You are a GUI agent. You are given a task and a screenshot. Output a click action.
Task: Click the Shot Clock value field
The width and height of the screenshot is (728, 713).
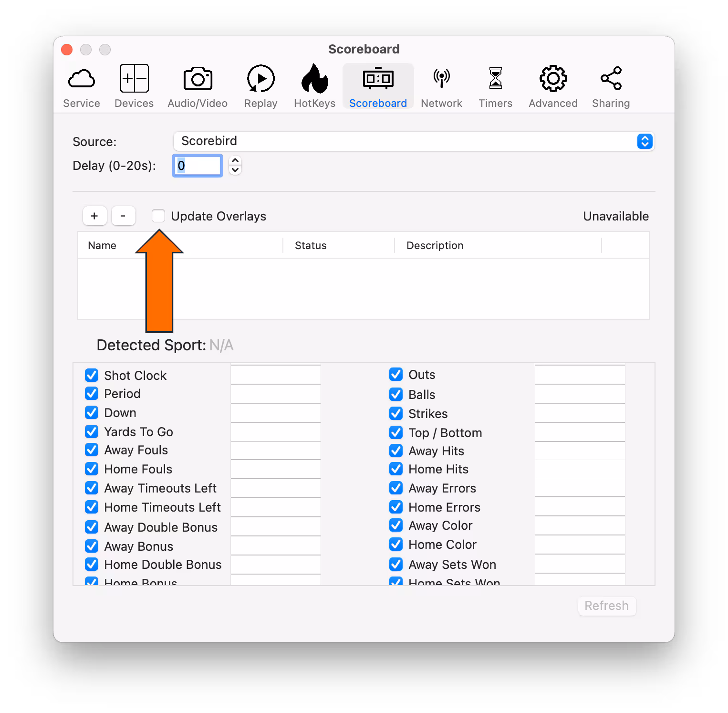click(x=276, y=375)
